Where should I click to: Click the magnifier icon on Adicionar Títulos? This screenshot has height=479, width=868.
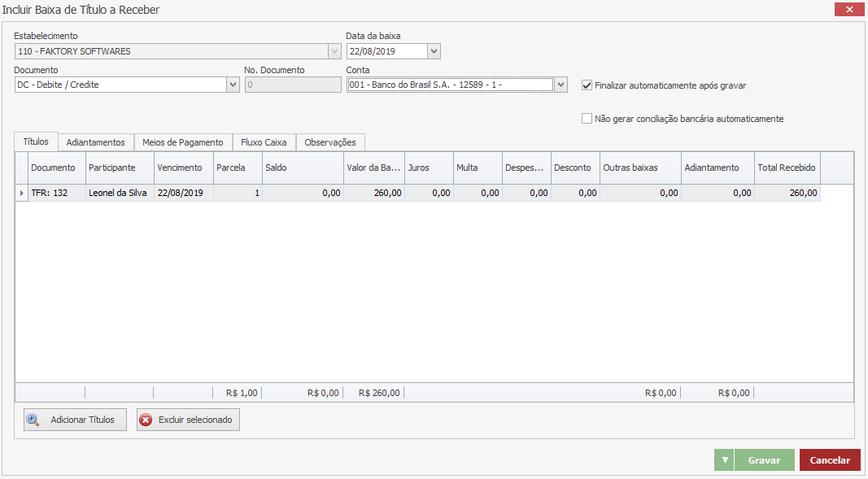point(33,420)
